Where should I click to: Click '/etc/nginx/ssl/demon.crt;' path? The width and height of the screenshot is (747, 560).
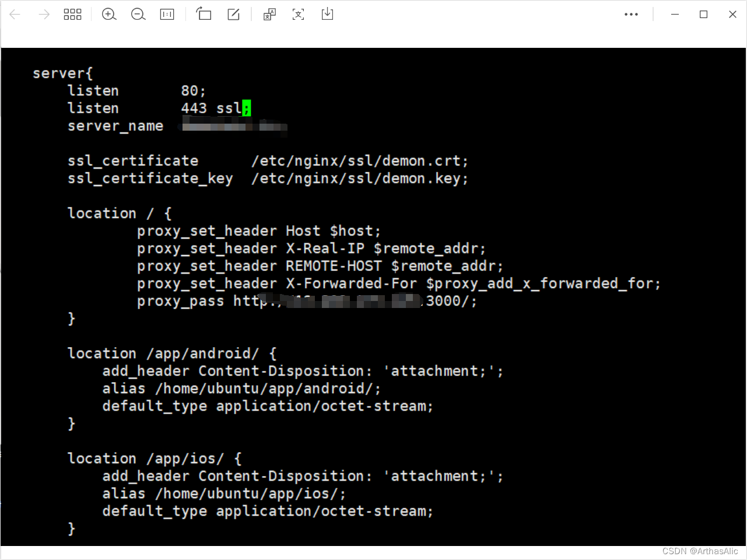coord(360,161)
